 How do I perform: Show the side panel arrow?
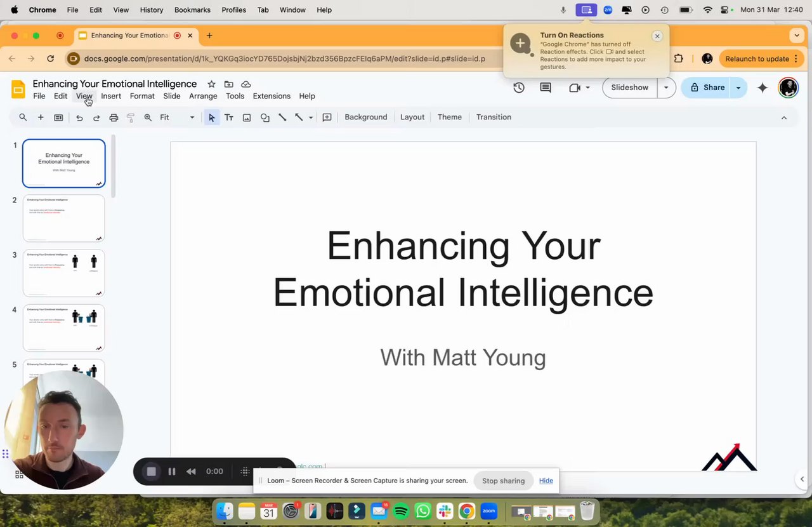[x=802, y=479]
